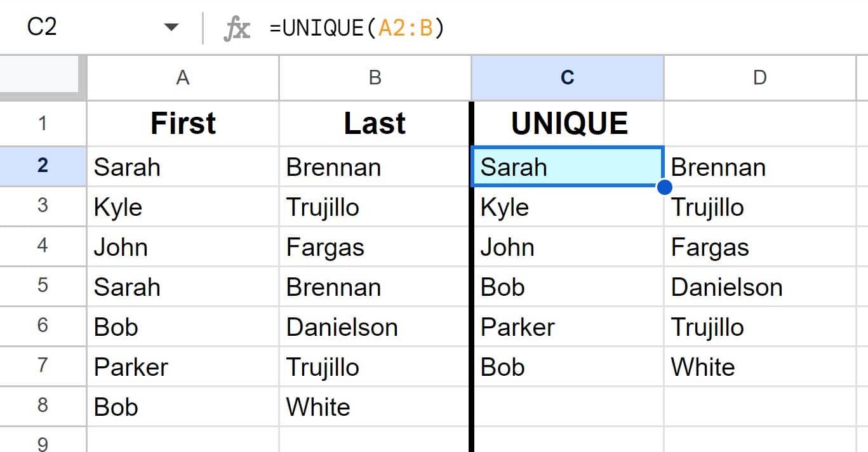Select cell with Danielson in column B
The image size is (868, 452).
[375, 326]
